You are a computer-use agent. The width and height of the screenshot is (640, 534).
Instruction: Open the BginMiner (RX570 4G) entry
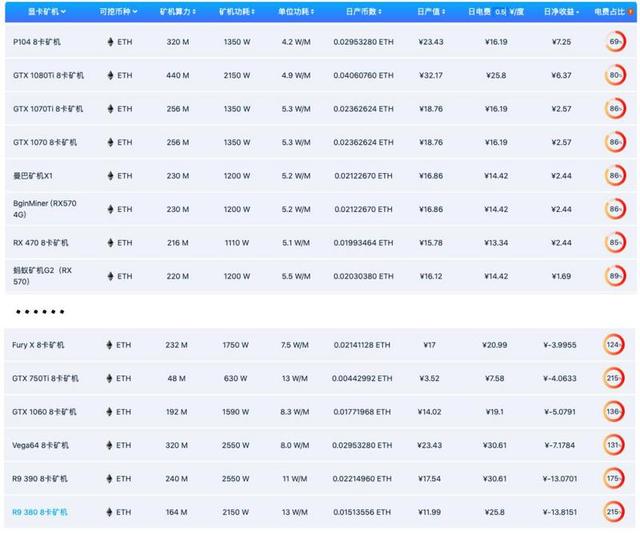44,209
